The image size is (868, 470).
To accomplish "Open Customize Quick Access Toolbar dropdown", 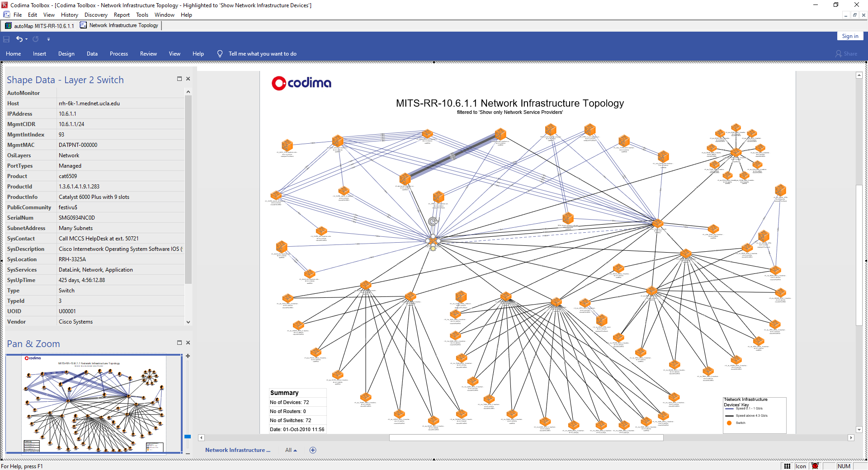I will (48, 39).
